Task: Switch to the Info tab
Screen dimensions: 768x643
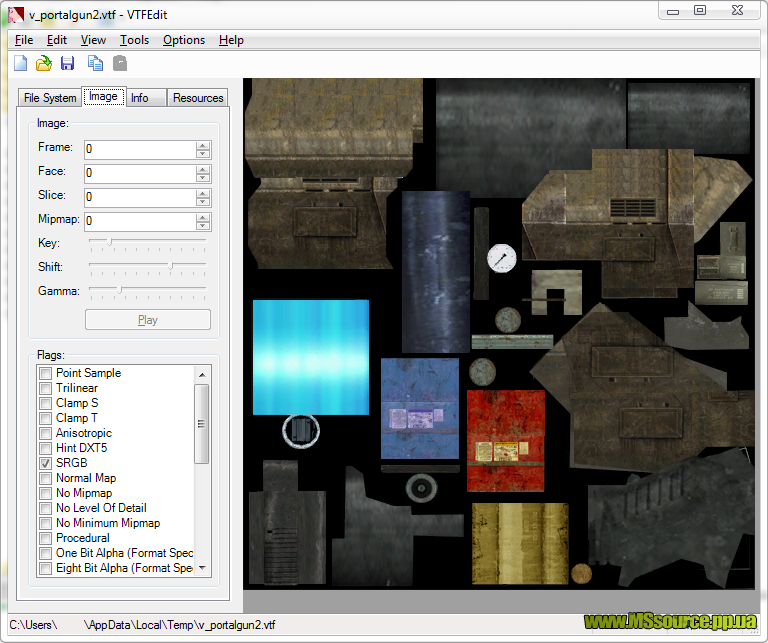Action: coord(146,98)
